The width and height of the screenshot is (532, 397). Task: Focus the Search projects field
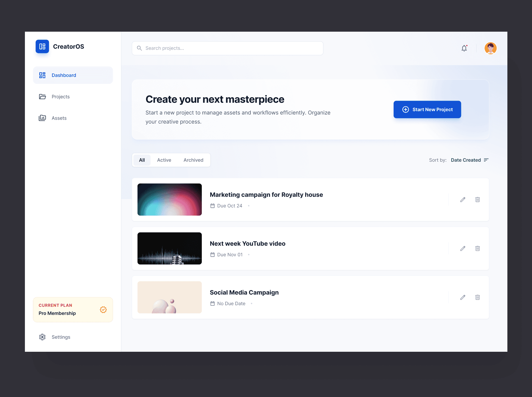(x=228, y=48)
